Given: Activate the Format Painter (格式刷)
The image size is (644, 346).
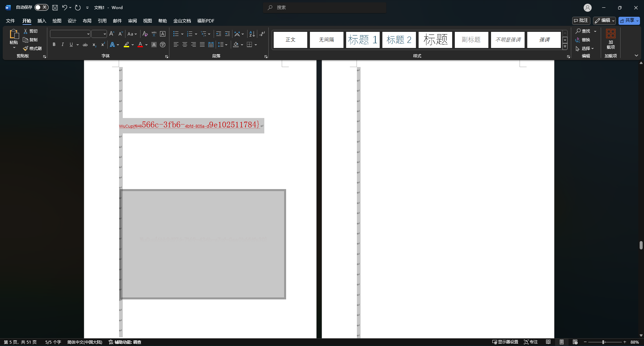Looking at the screenshot, I should (x=33, y=49).
